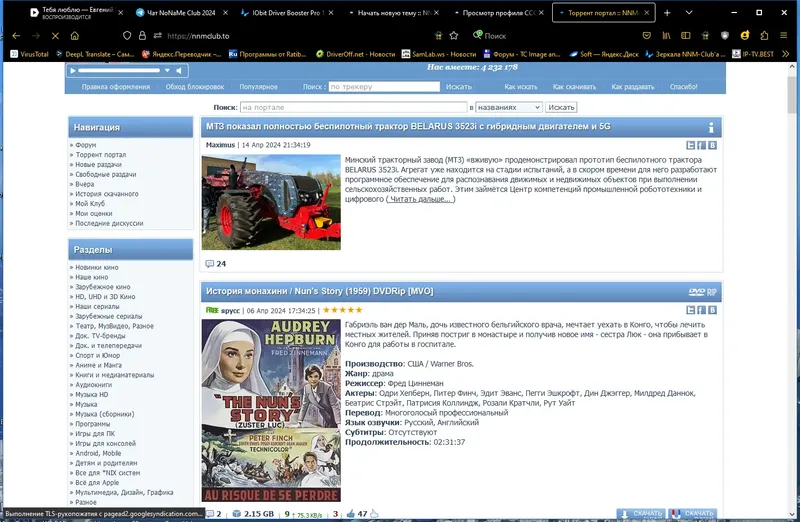Click the В share icon in МТЗ article
This screenshot has width=800, height=522.
pyautogui.click(x=712, y=145)
